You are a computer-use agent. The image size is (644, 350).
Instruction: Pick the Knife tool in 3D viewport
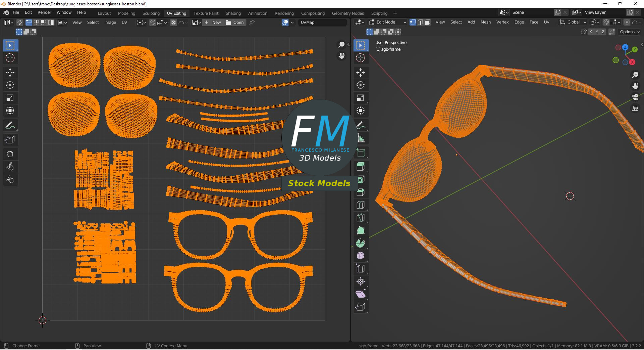[x=361, y=218]
